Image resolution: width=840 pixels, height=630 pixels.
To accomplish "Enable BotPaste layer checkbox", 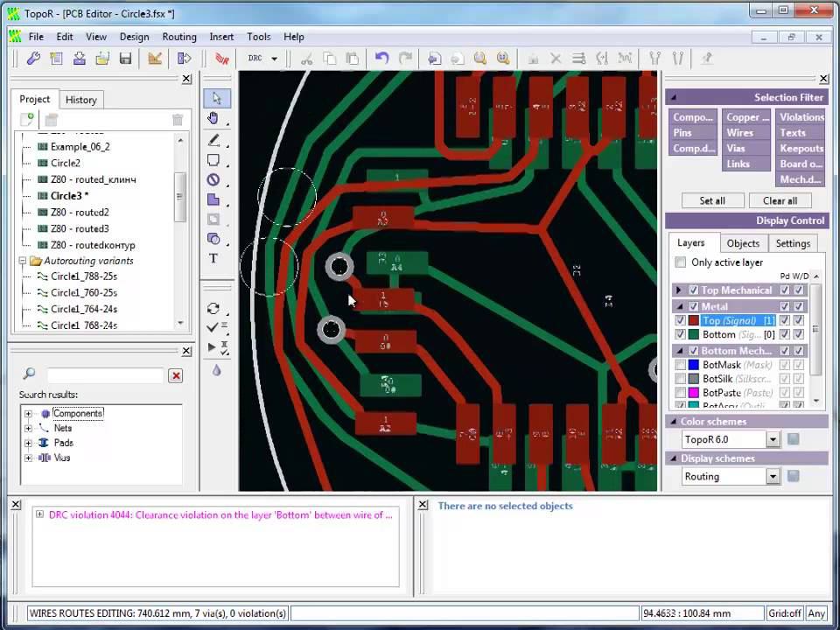I will coord(681,393).
